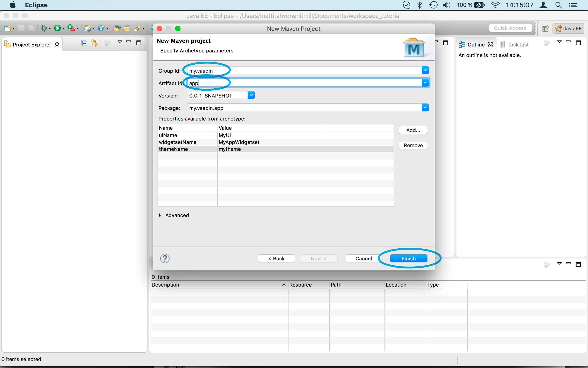Screen dimensions: 588x368
Task: Click the Value column header in properties table
Action: 270,128
